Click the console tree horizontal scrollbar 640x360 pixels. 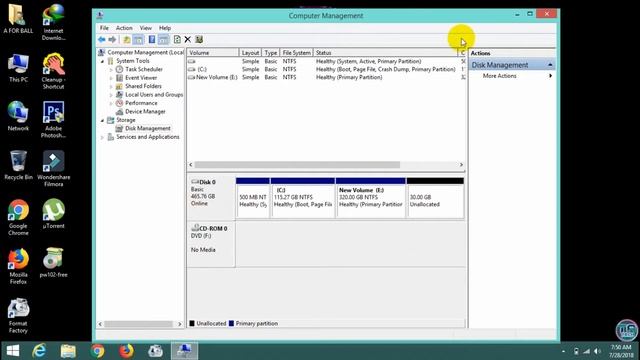coord(140,324)
